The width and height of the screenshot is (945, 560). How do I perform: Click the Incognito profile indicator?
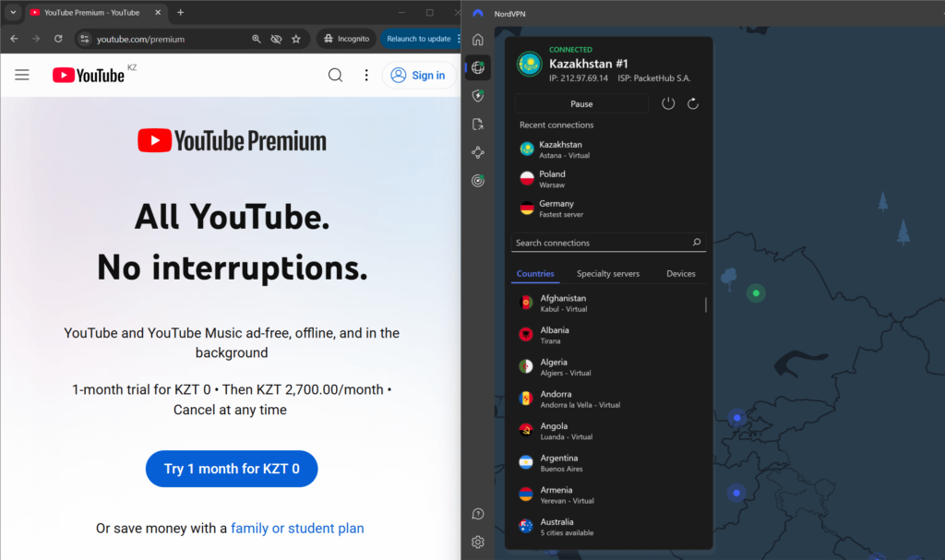pos(347,39)
